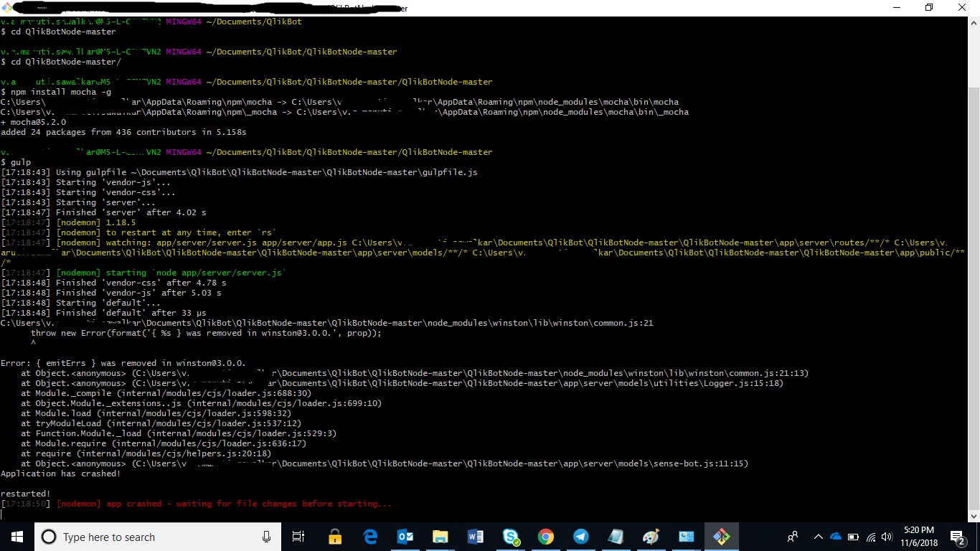The width and height of the screenshot is (980, 551).
Task: Open Telegram from the taskbar
Action: [x=581, y=537]
